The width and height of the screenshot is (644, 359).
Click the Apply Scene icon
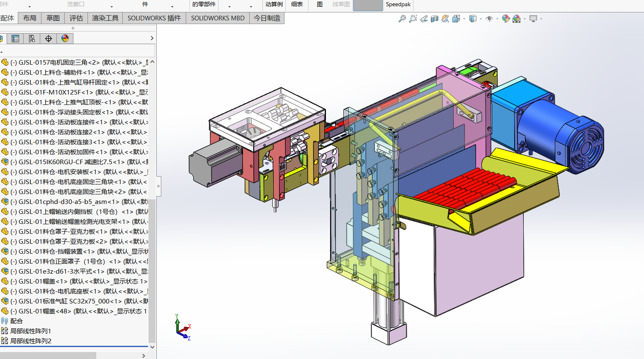[x=517, y=19]
